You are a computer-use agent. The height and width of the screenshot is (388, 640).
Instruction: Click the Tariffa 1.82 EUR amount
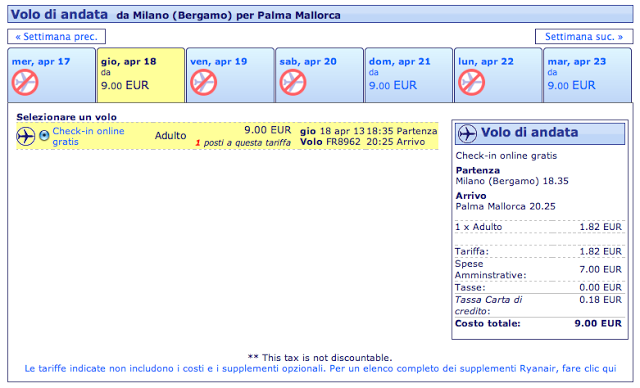600,251
